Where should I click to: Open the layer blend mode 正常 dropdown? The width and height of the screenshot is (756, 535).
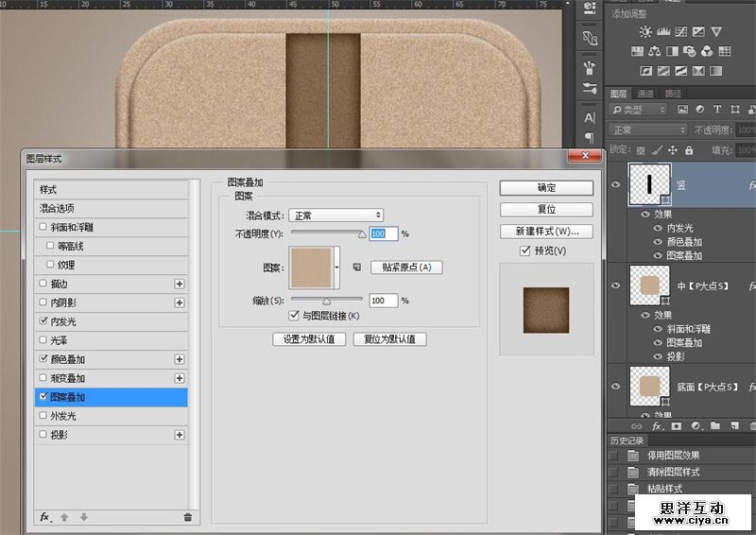click(648, 129)
